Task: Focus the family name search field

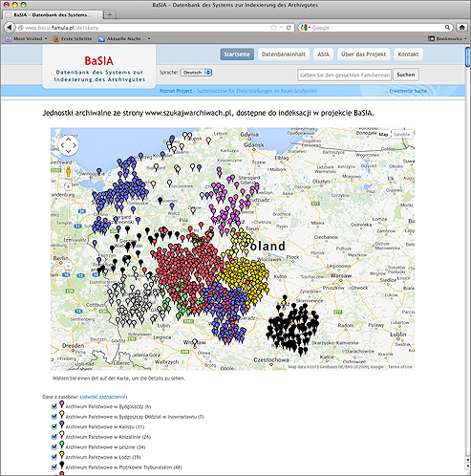Action: point(344,75)
